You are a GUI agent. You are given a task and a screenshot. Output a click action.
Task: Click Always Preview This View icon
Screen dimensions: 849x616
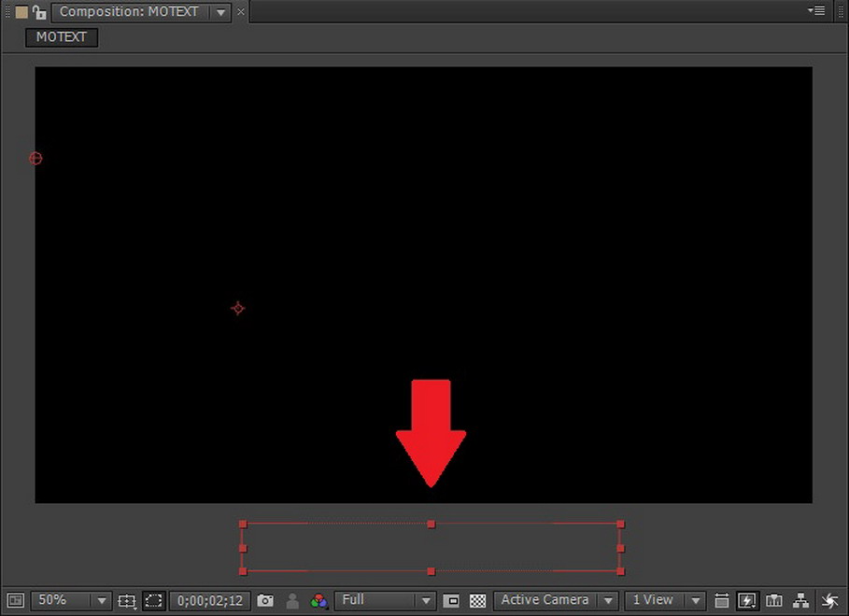tap(16, 600)
